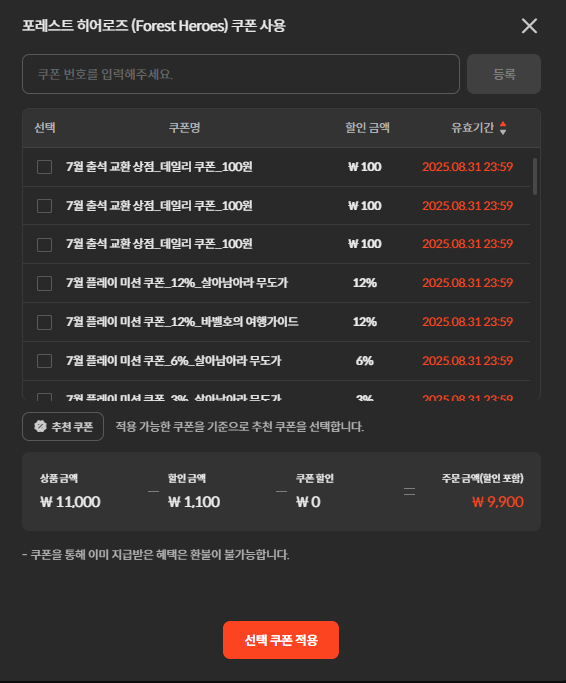Select the 12%_살아남아라 무도가 coupon checkbox
The width and height of the screenshot is (566, 683).
pos(44,283)
